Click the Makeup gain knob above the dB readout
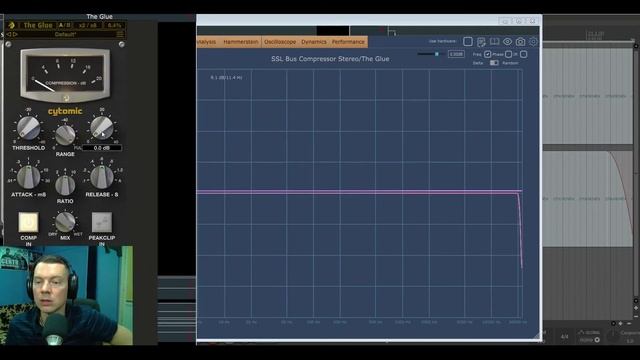This screenshot has width=640, height=360. click(x=102, y=127)
